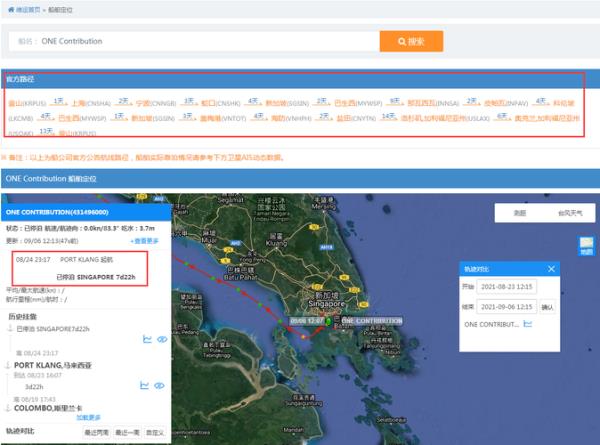Click the home icon in the breadcrumb
The width and height of the screenshot is (600, 445).
point(11,10)
